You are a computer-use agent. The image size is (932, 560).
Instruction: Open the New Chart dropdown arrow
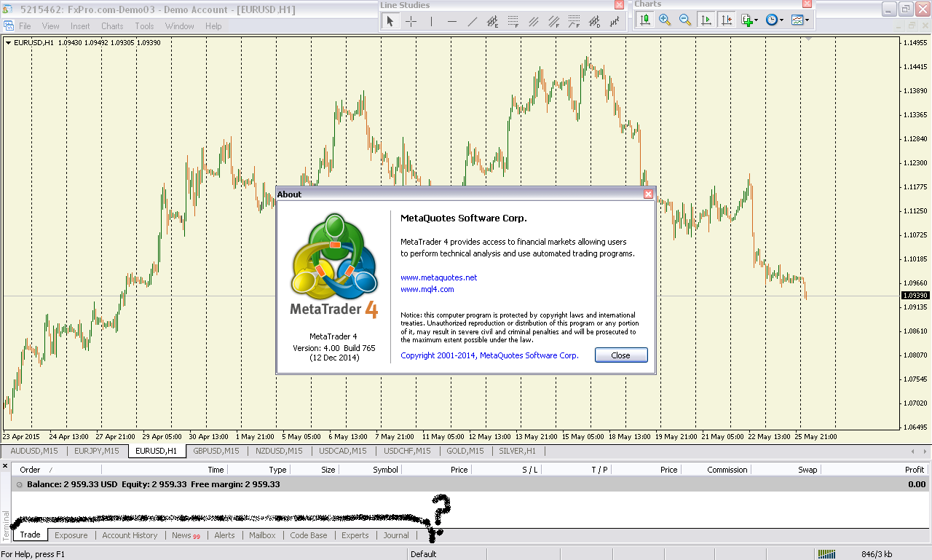757,20
